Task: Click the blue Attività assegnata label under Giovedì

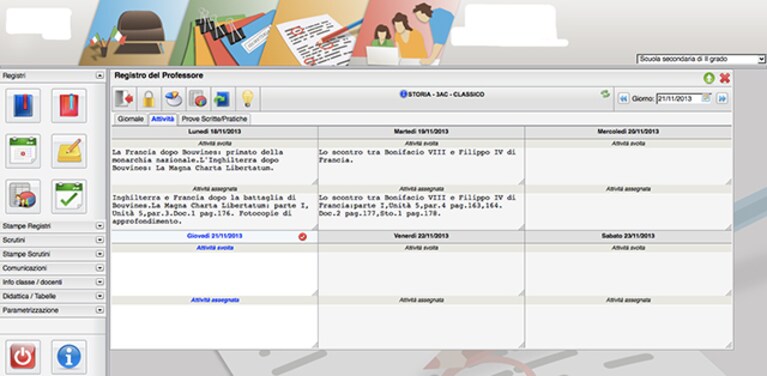Action: 215,300
